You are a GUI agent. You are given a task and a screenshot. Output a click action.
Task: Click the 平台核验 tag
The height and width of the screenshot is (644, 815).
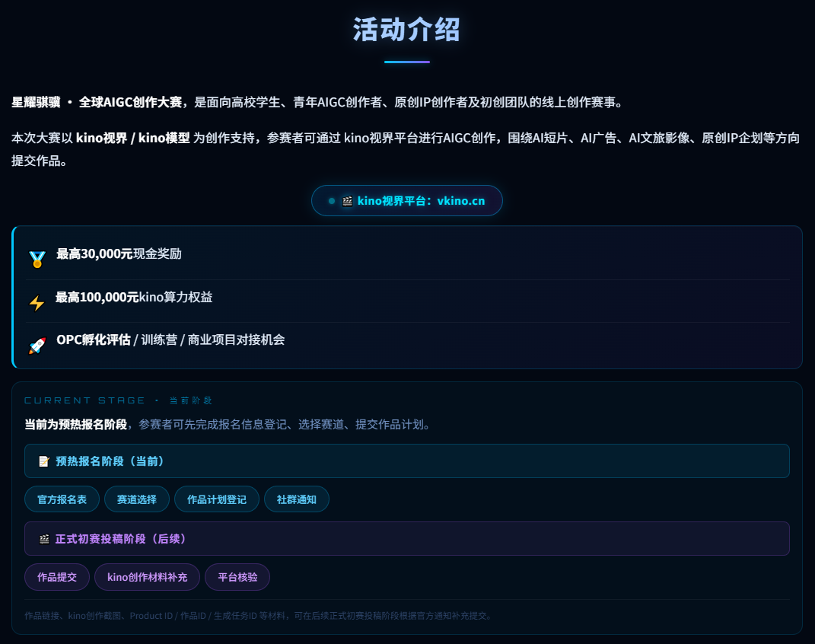[237, 577]
